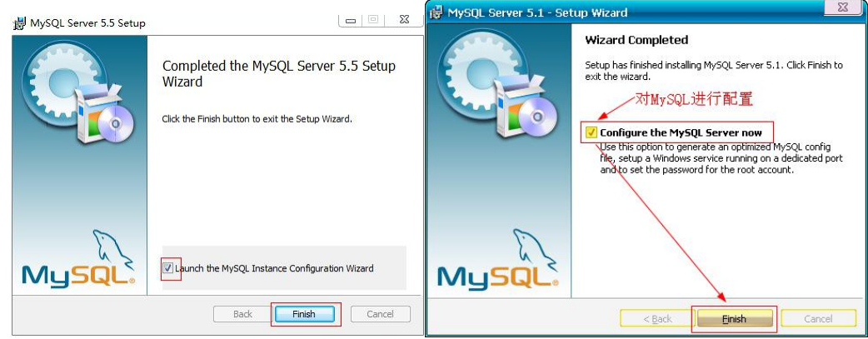This screenshot has width=868, height=339.
Task: Click the 'Click the Finish button to exit' text
Action: click(x=257, y=119)
